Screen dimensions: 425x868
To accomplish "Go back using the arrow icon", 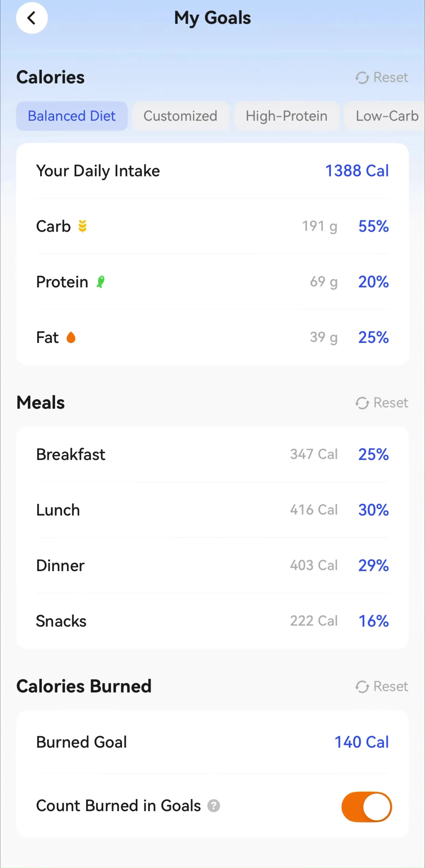I will 32,18.
